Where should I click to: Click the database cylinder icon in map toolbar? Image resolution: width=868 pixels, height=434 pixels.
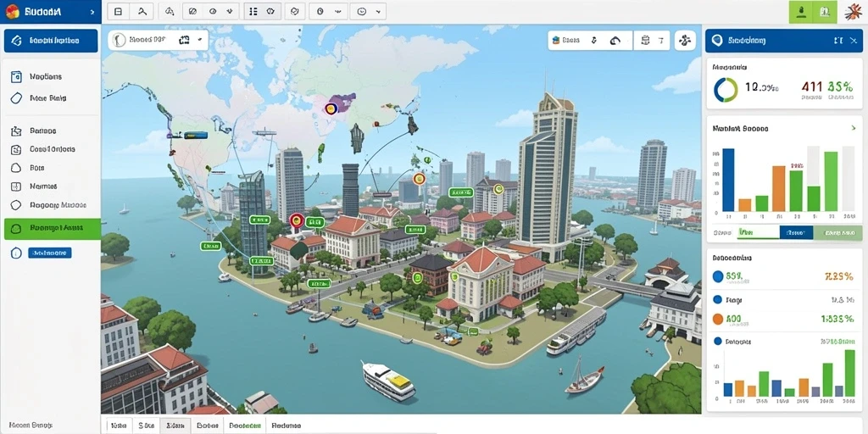click(644, 40)
